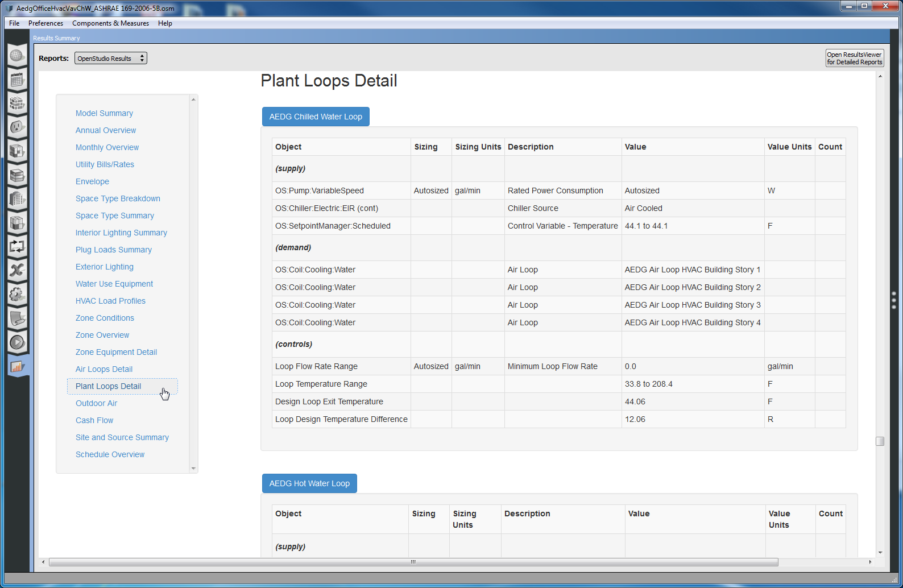This screenshot has height=588, width=903.
Task: Click the Rated Power Consumption description cell
Action: click(563, 191)
